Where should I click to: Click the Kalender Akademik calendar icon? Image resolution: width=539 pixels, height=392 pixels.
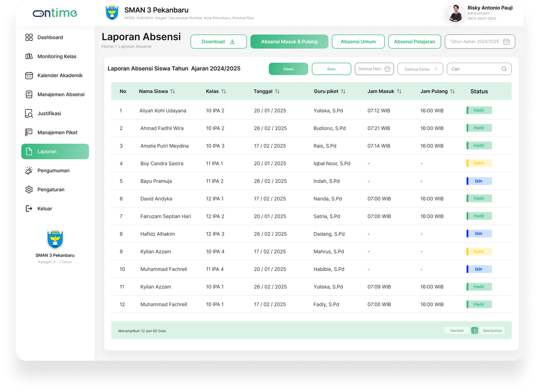pyautogui.click(x=29, y=76)
